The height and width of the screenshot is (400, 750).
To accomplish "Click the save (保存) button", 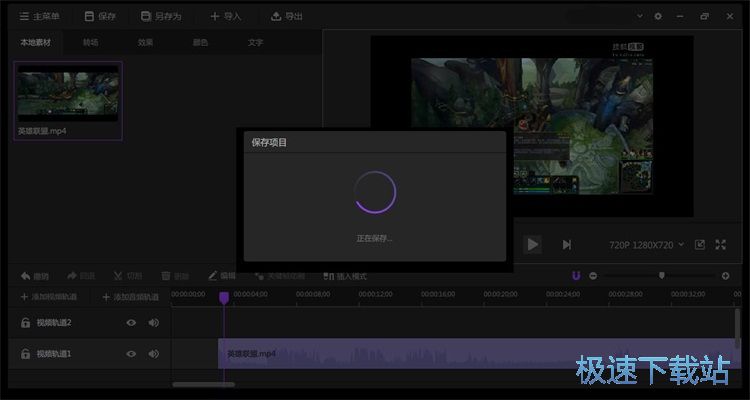I will 100,16.
